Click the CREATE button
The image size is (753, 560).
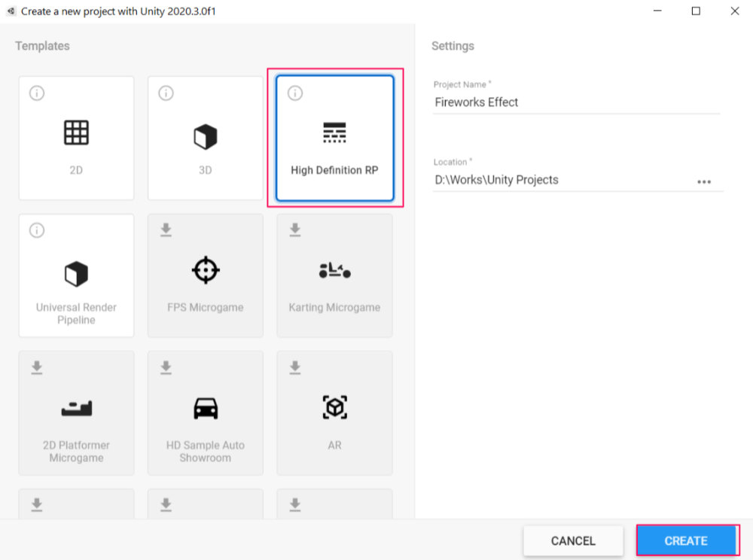pyautogui.click(x=686, y=540)
